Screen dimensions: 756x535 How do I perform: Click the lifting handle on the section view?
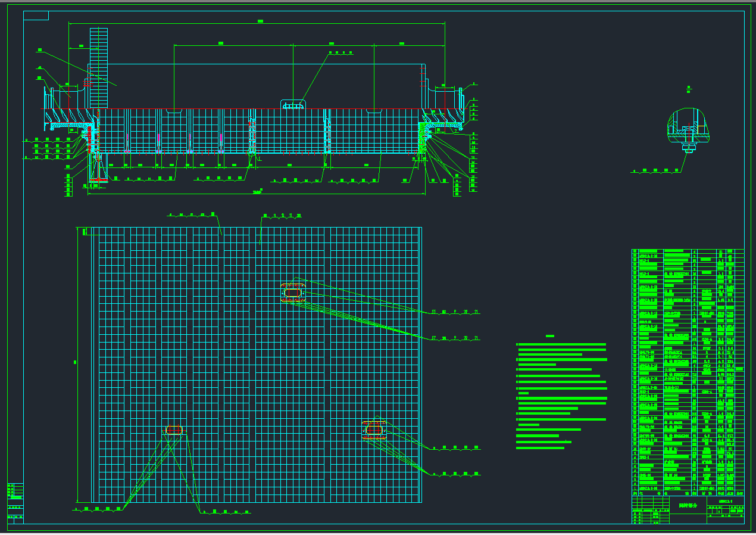click(x=293, y=105)
